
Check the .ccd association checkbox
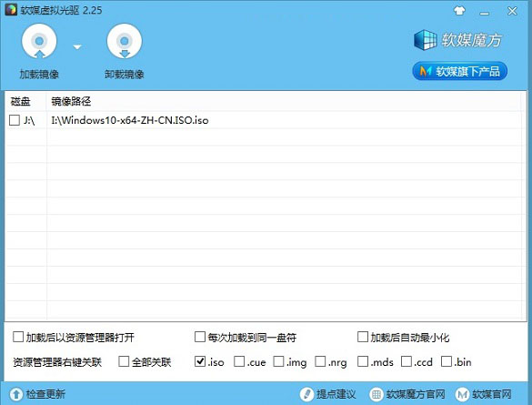coord(407,361)
